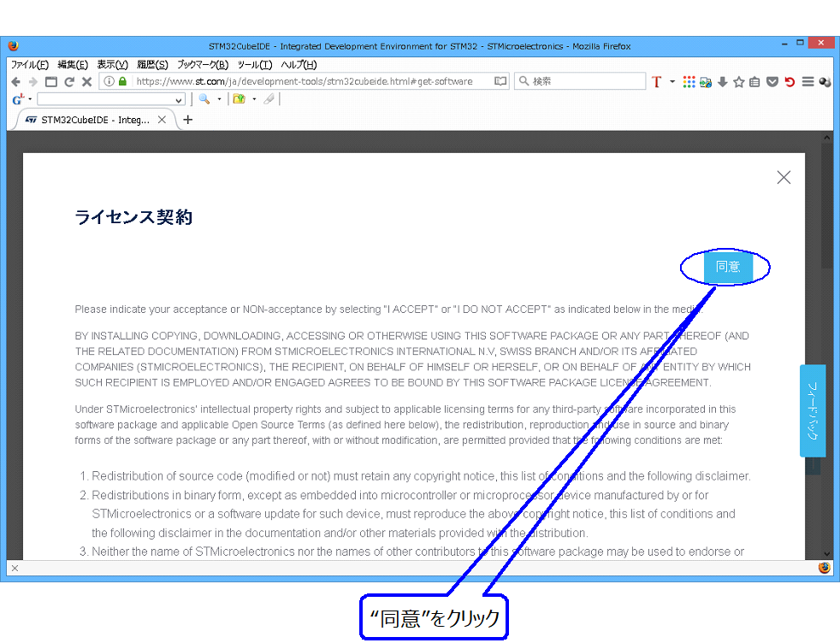840x643 pixels.
Task: Open the ツール menu
Action: point(245,64)
